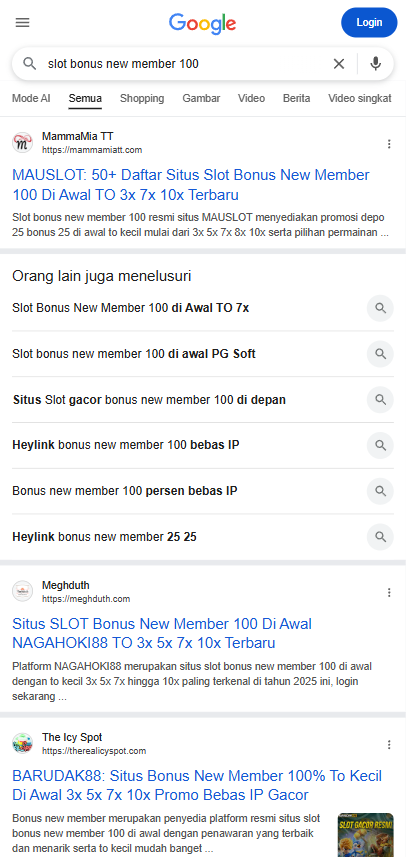Open the Video tab
406x857 pixels.
[x=251, y=98]
